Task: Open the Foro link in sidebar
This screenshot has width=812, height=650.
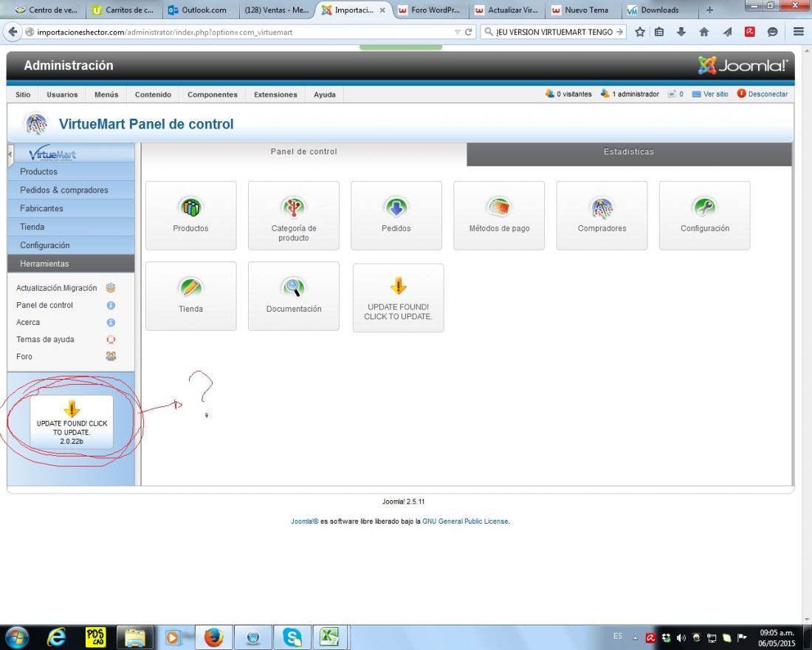Action: (x=24, y=357)
